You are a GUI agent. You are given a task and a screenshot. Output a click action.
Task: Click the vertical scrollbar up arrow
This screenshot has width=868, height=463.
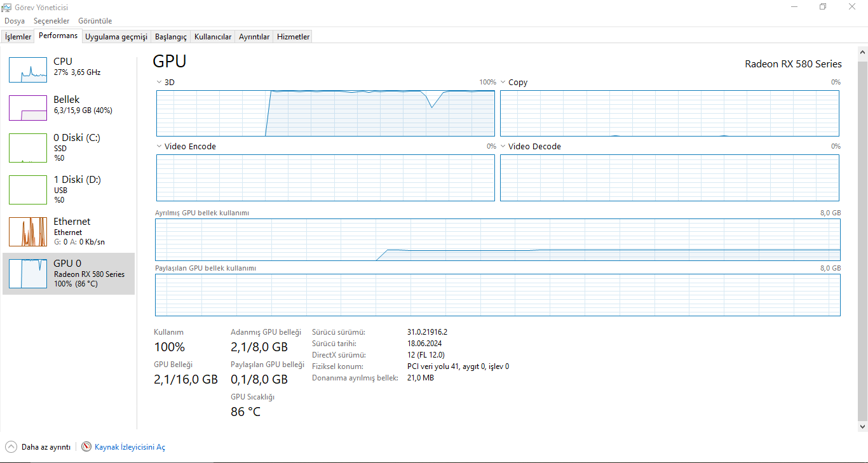pos(862,53)
